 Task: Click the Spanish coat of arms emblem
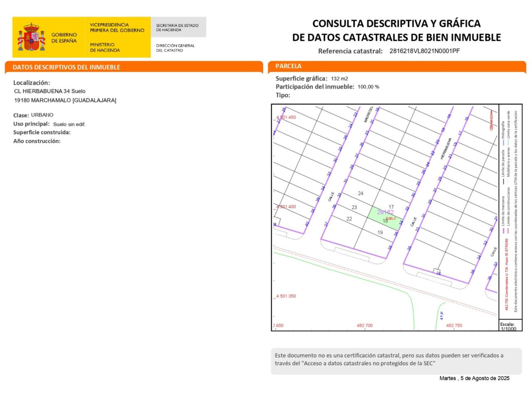coord(31,37)
